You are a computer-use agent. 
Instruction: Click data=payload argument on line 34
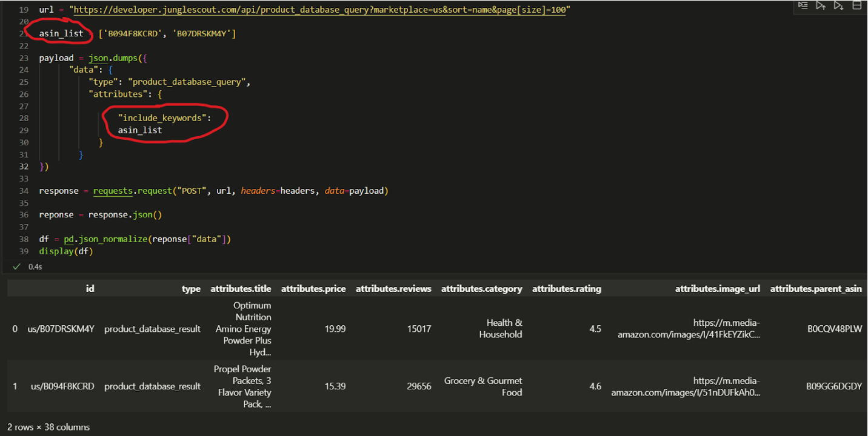pos(355,191)
